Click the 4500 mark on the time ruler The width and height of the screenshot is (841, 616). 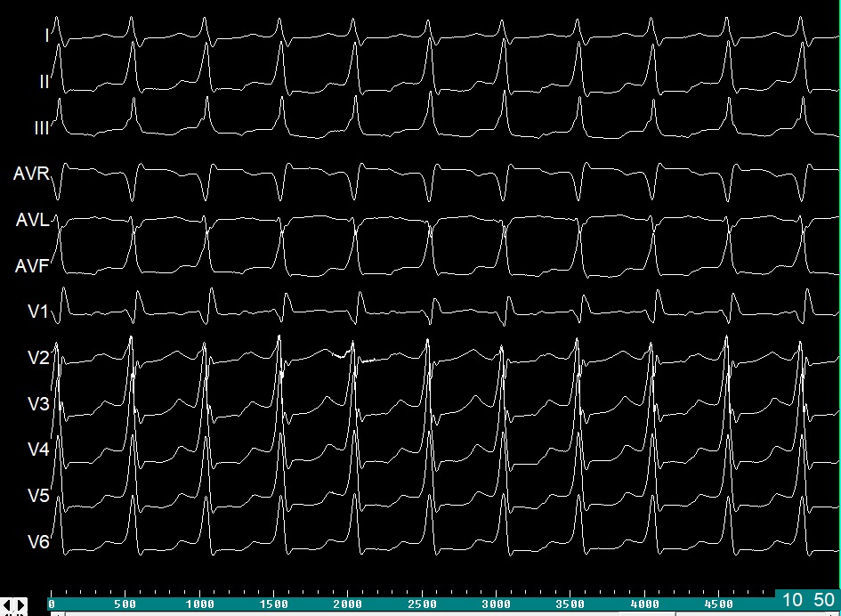[x=719, y=604]
